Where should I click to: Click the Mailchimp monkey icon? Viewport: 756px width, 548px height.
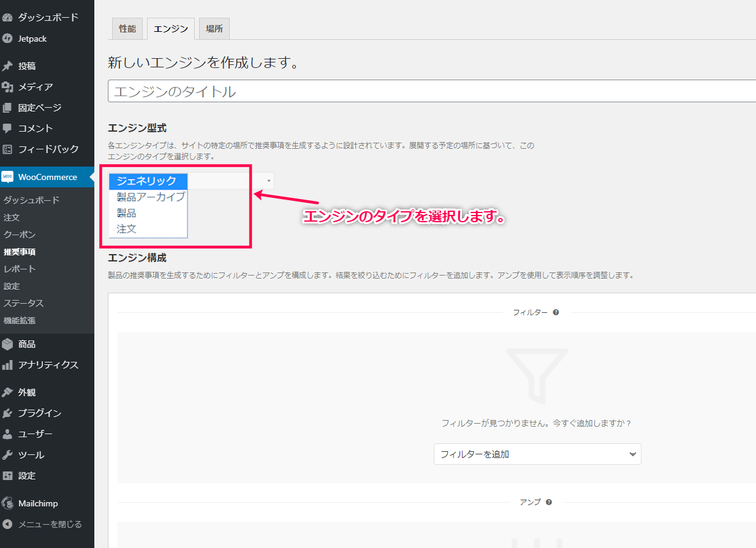[7, 503]
